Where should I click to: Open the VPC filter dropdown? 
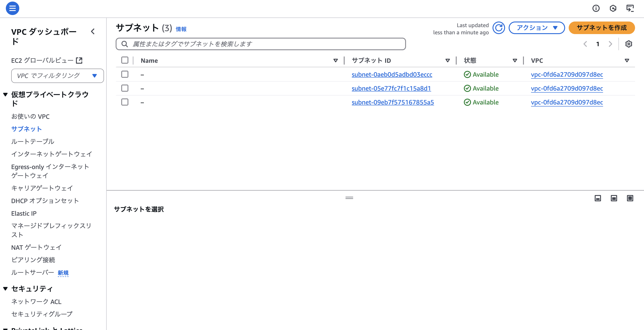click(57, 76)
